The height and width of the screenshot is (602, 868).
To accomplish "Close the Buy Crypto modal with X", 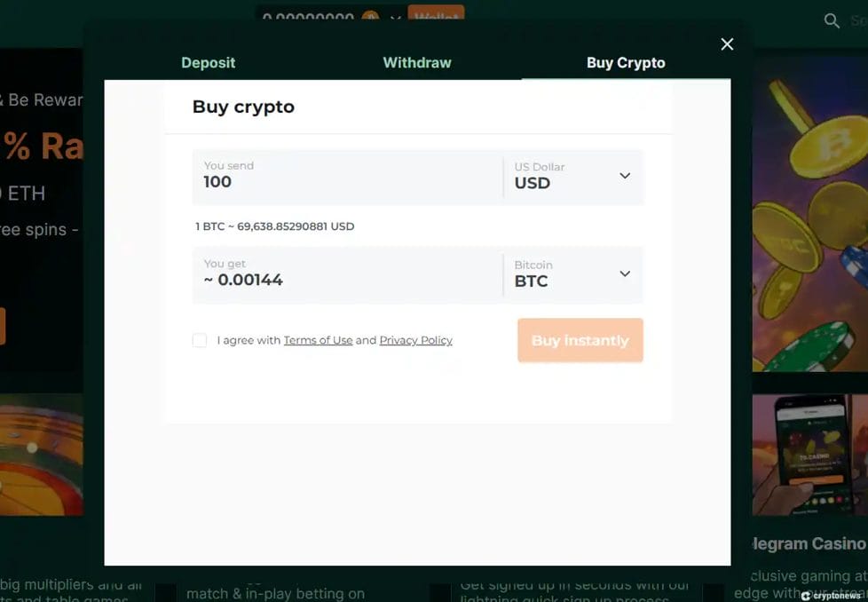I will point(727,44).
